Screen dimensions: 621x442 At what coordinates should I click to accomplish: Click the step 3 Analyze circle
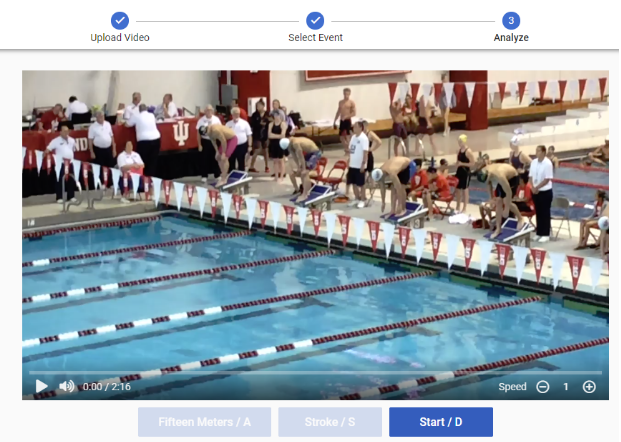click(511, 21)
